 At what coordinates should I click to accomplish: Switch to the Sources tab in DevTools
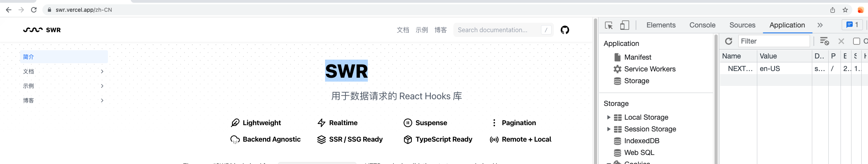pyautogui.click(x=742, y=25)
